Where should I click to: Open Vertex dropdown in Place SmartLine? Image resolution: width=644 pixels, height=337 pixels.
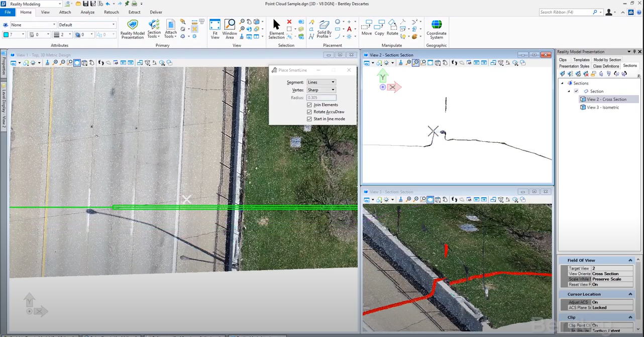(x=321, y=90)
